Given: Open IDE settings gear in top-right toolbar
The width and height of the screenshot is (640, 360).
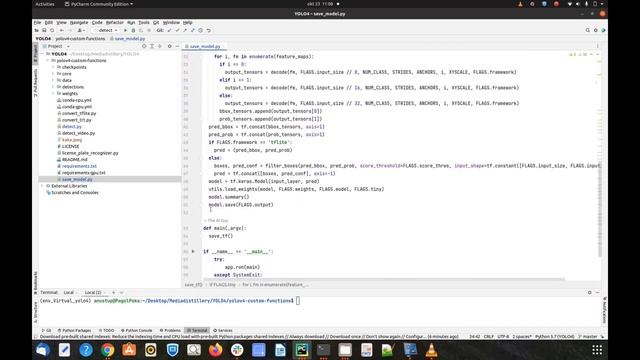Looking at the screenshot, I should click(x=596, y=30).
